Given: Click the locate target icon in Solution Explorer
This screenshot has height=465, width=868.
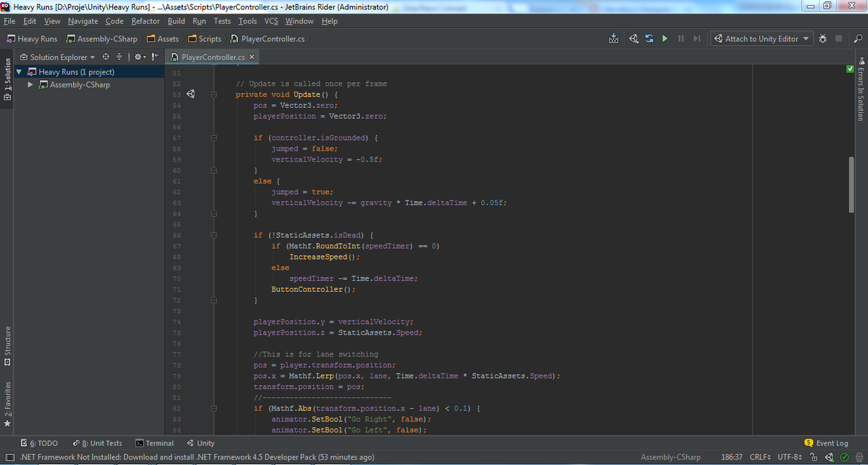Looking at the screenshot, I should (106, 57).
